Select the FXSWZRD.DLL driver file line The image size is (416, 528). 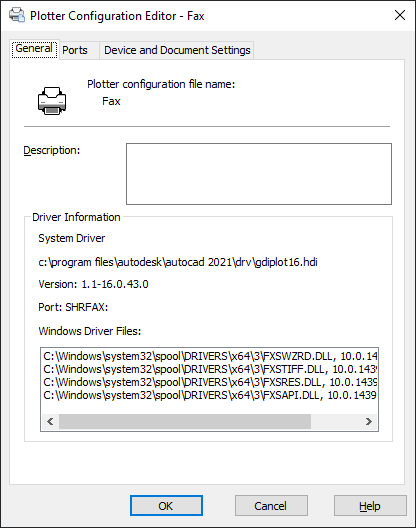click(210, 356)
